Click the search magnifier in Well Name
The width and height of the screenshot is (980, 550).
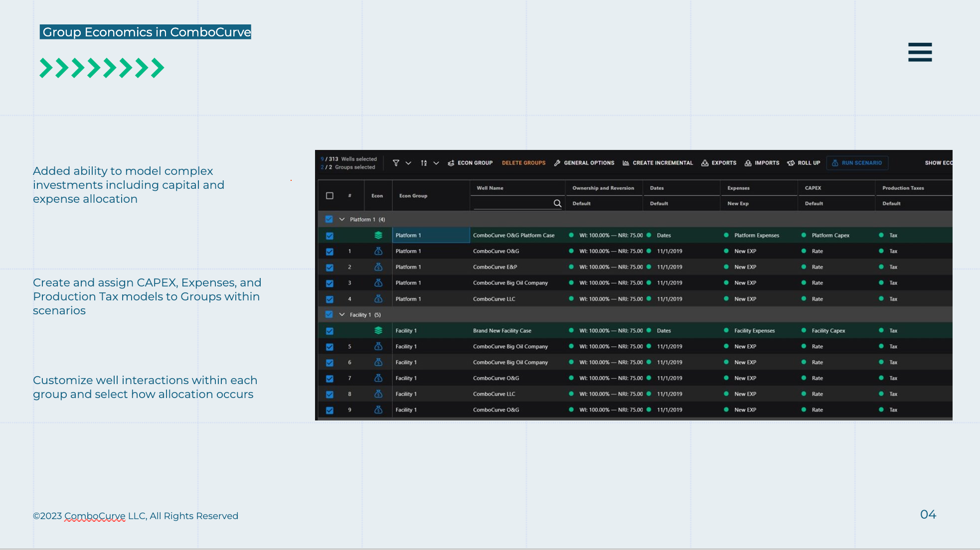[x=557, y=203]
